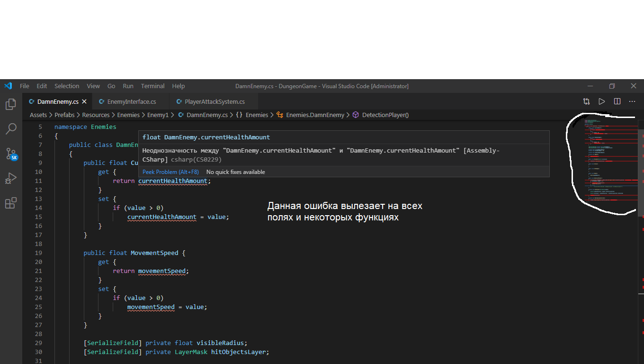Open the Explorer view in activity bar
Viewport: 644px width, 364px height.
tap(11, 104)
